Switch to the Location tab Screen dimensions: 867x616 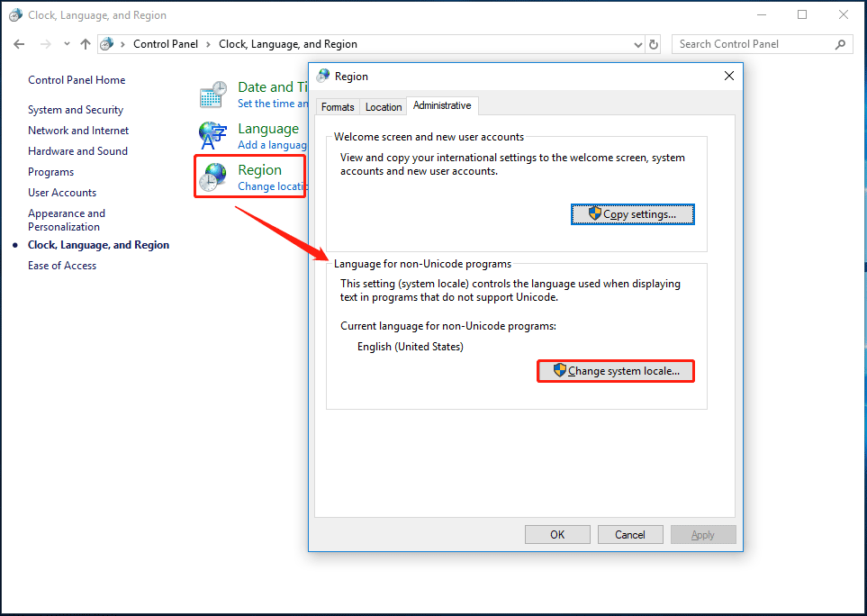click(384, 107)
